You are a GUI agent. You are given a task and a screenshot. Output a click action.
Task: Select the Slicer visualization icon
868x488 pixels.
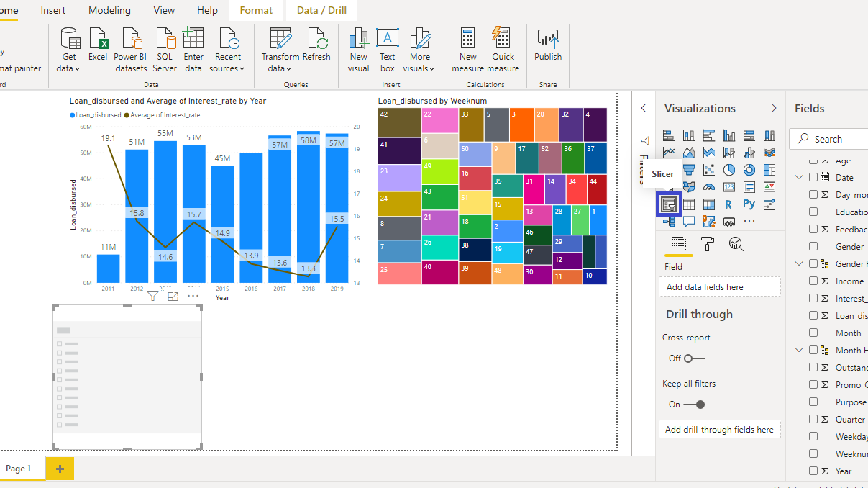coord(669,204)
